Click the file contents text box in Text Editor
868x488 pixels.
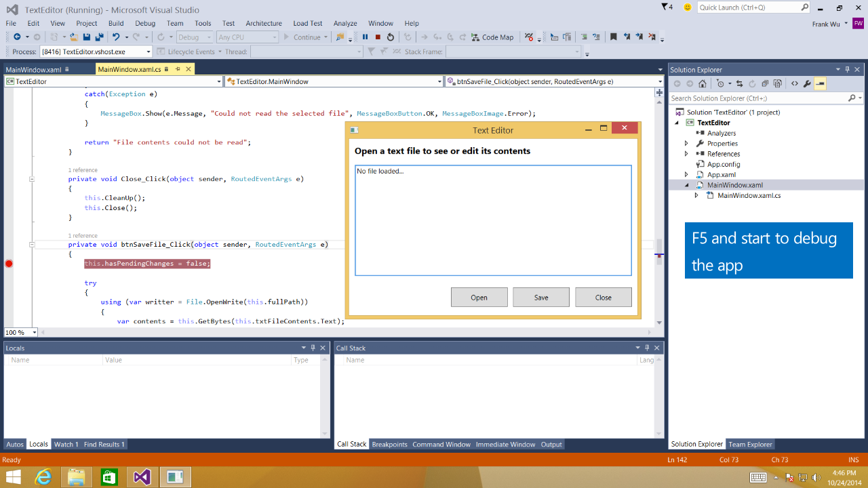pyautogui.click(x=493, y=220)
